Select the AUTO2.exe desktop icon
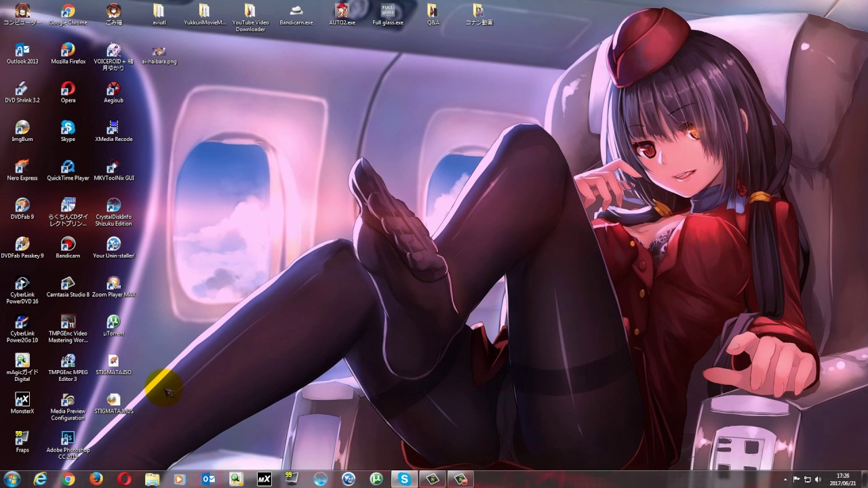This screenshot has width=868, height=488. pos(342,14)
